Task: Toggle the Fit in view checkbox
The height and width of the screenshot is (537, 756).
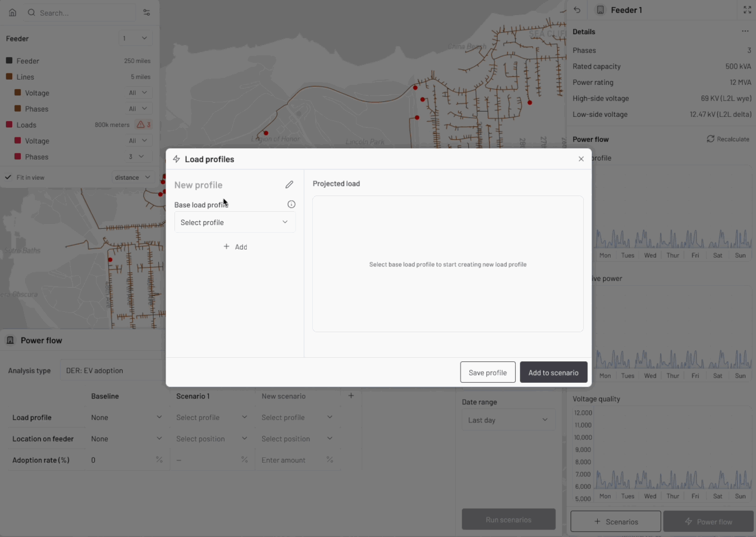Action: click(x=8, y=177)
